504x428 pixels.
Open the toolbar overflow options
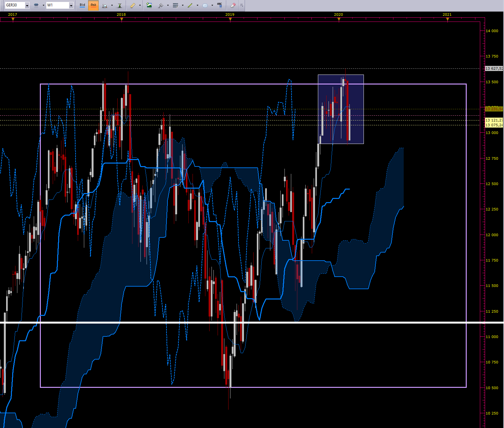242,5
